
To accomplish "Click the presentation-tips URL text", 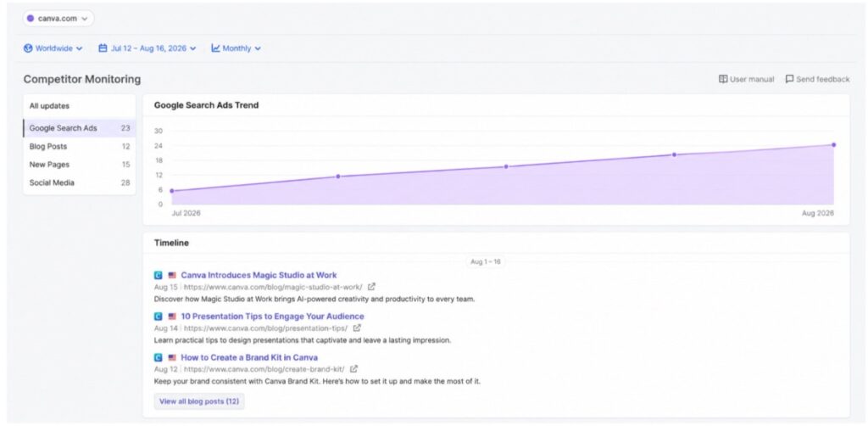I will point(266,328).
